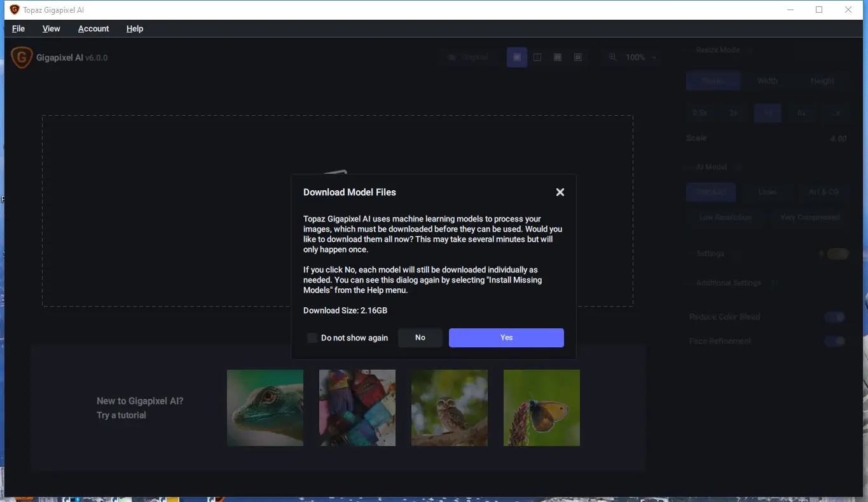
Task: Click the Gigapixel AI logo icon
Action: [x=22, y=58]
